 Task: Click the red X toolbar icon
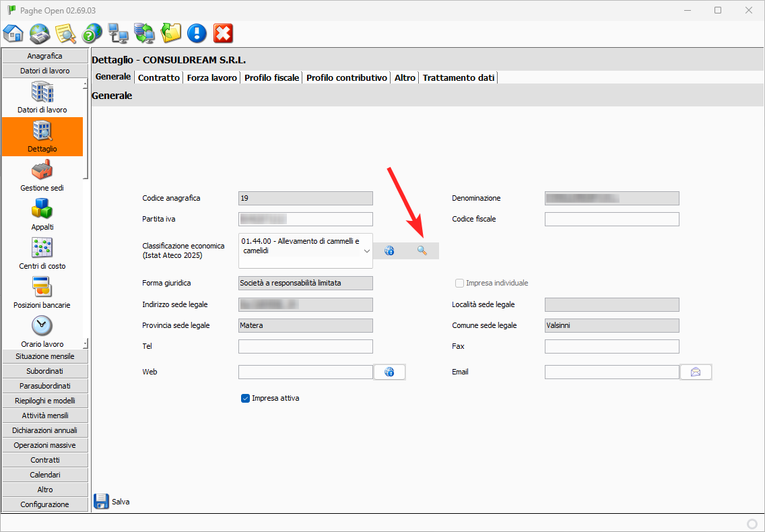click(223, 33)
